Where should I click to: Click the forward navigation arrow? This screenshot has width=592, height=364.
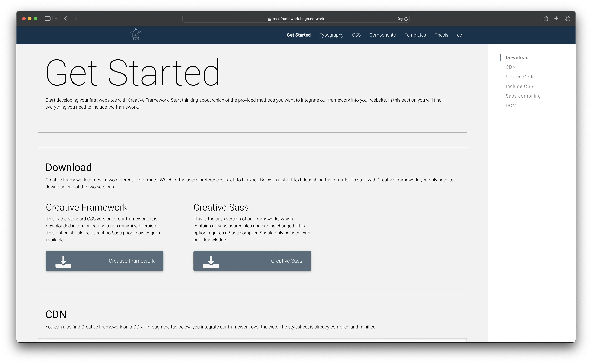(76, 18)
